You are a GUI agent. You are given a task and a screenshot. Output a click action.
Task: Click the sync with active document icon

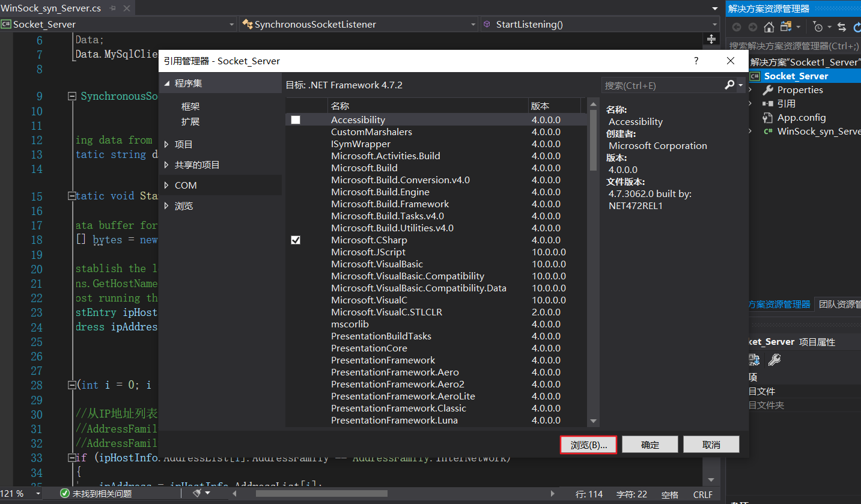click(x=842, y=27)
